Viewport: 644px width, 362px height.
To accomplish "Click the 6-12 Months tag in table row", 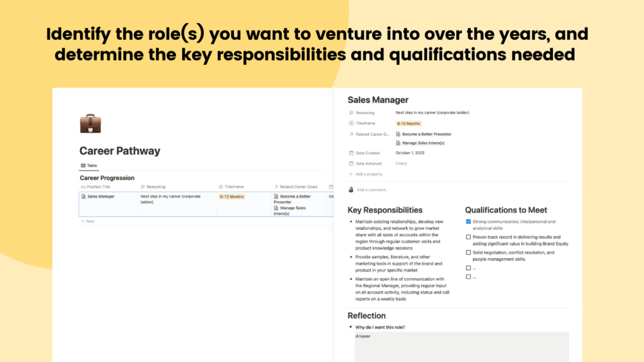I will coord(232,197).
